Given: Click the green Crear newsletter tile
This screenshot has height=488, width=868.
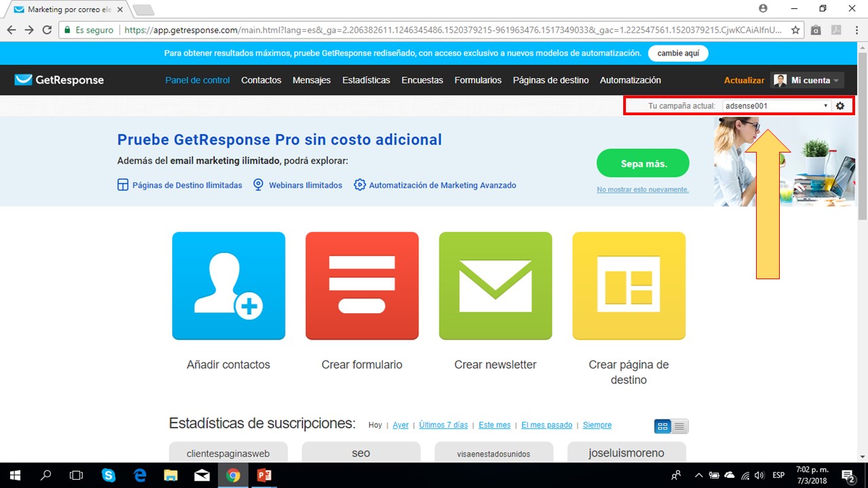Looking at the screenshot, I should (x=496, y=286).
